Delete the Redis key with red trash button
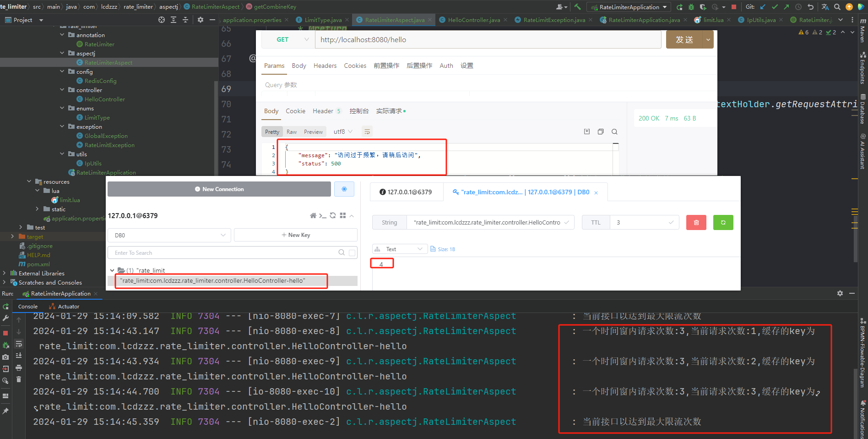868x439 pixels. (x=696, y=222)
